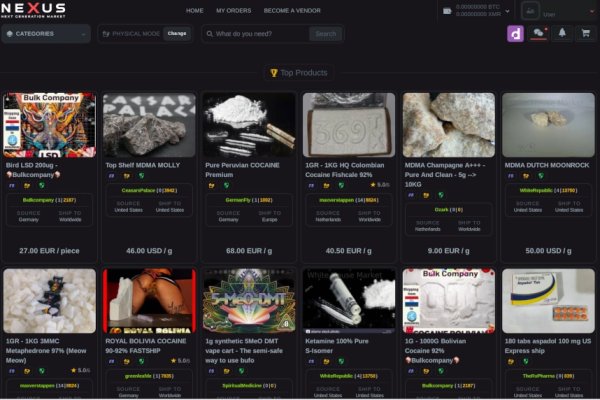This screenshot has width=600, height=400.
Task: Click the 'Top Products' heading
Action: 303,73
